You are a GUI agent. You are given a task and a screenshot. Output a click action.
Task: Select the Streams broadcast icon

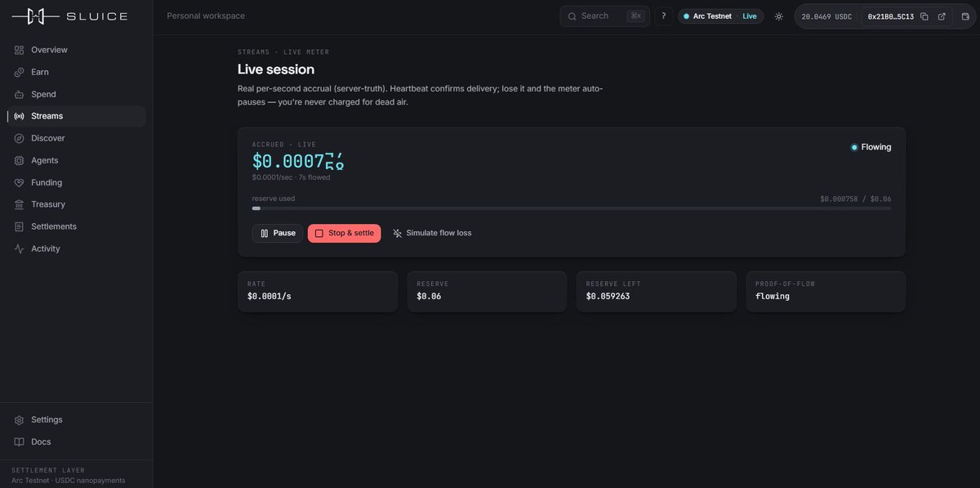coord(19,116)
